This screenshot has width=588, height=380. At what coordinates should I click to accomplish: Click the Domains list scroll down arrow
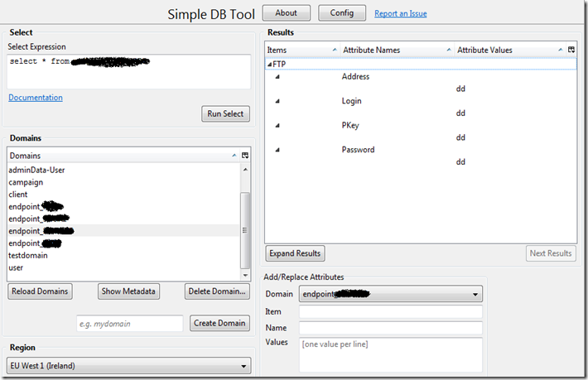tap(245, 276)
